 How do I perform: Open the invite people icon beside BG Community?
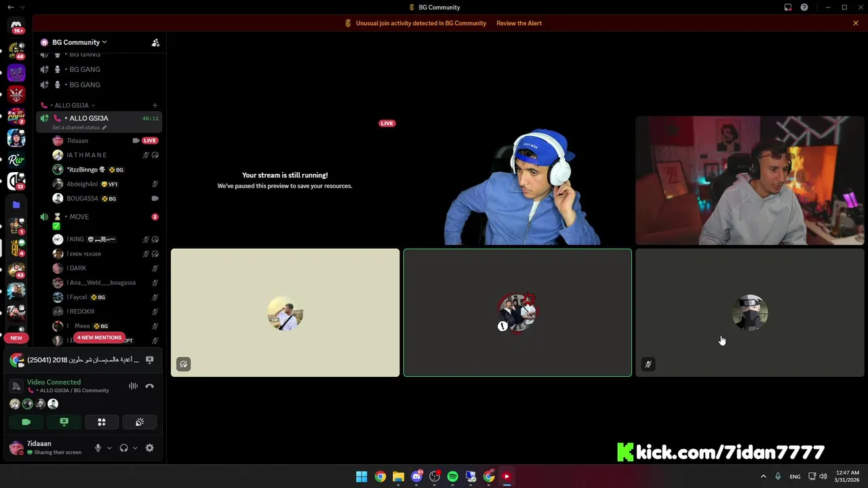point(155,42)
